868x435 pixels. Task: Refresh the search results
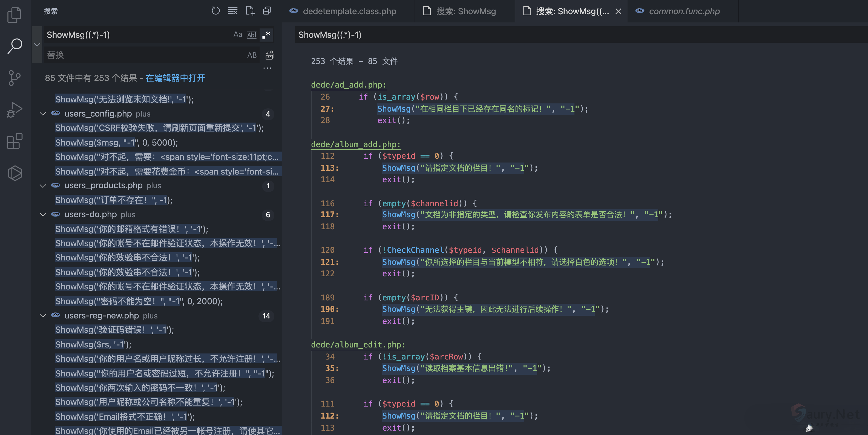(x=216, y=11)
